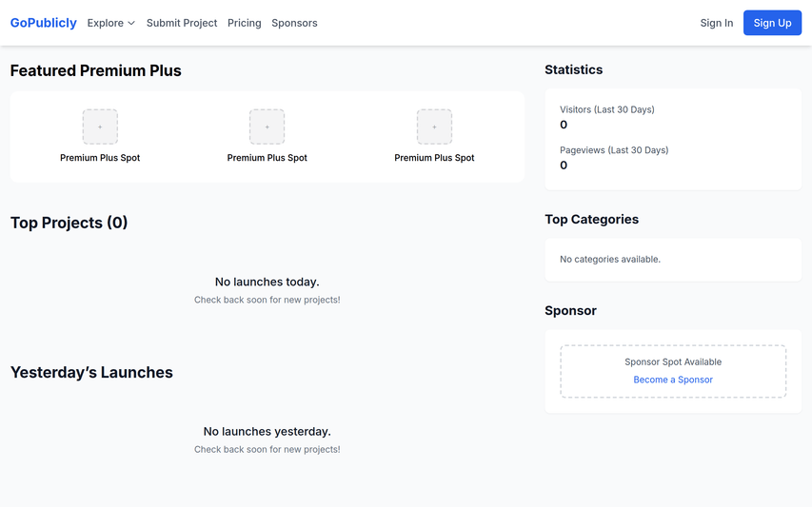
Task: Click the Top Projects (0) heading
Action: [69, 223]
